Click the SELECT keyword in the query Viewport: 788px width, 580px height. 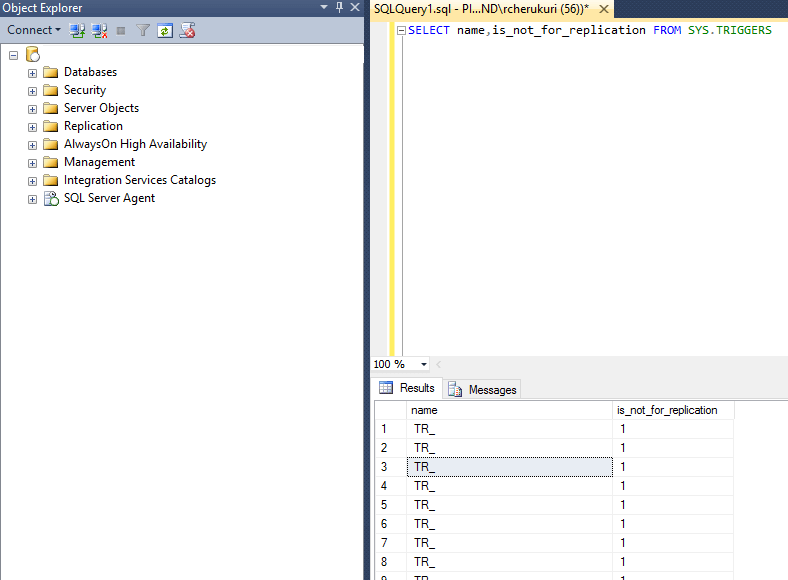tap(429, 30)
